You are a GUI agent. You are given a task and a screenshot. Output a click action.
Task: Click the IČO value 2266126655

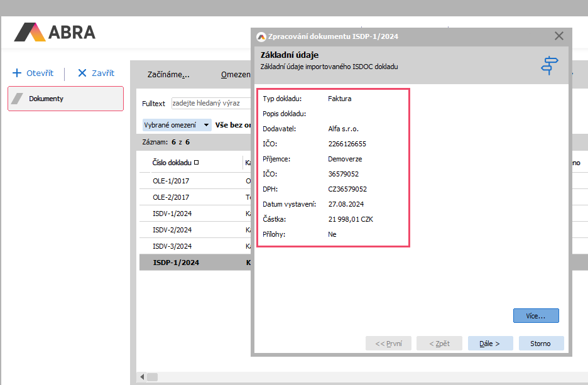(x=347, y=144)
